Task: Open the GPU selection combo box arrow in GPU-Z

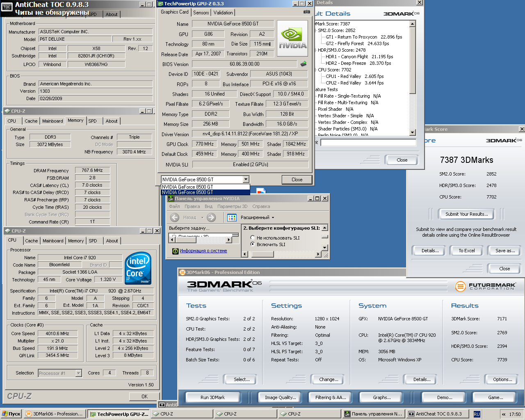Action: click(x=246, y=179)
